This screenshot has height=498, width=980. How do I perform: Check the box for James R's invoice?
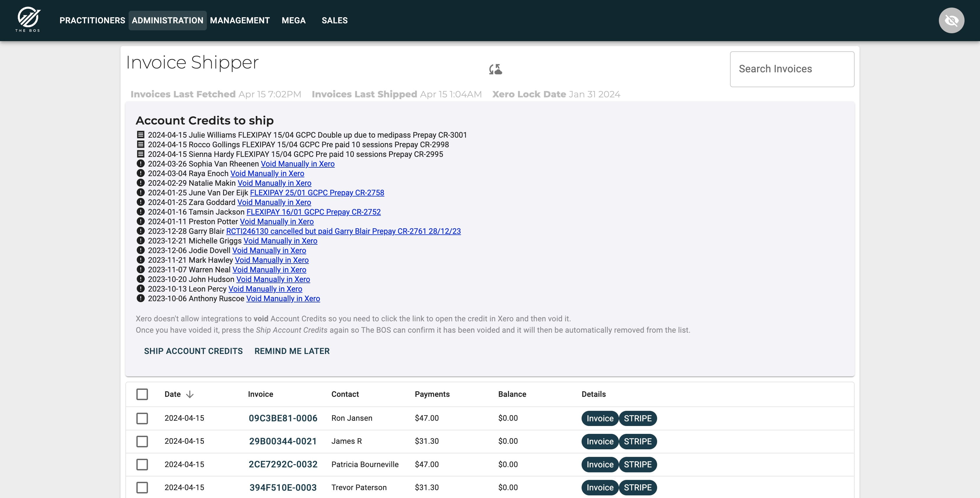pos(142,441)
